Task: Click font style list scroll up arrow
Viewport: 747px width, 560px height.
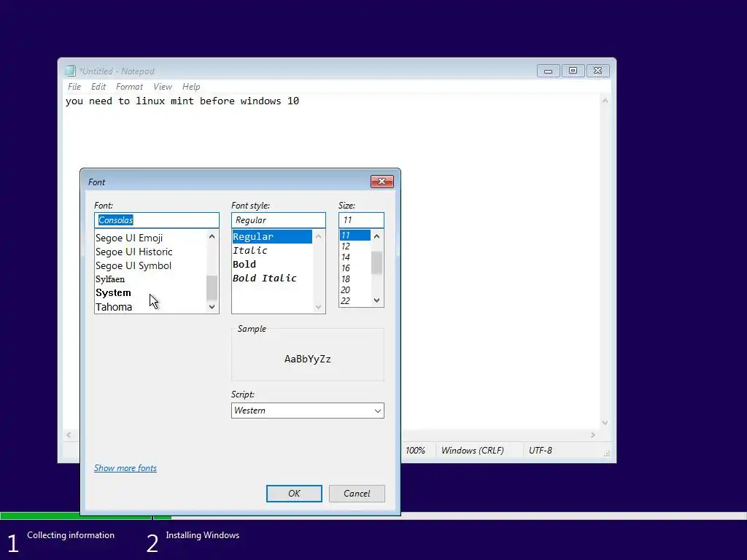Action: pos(319,236)
